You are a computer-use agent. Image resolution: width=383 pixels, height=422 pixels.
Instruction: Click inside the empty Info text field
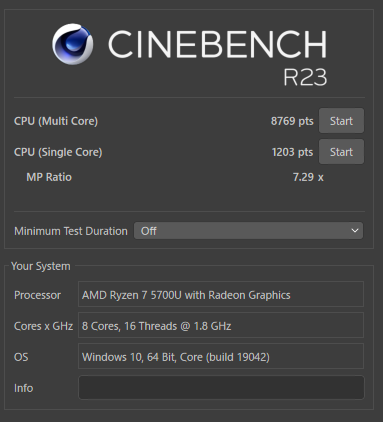[x=221, y=388]
